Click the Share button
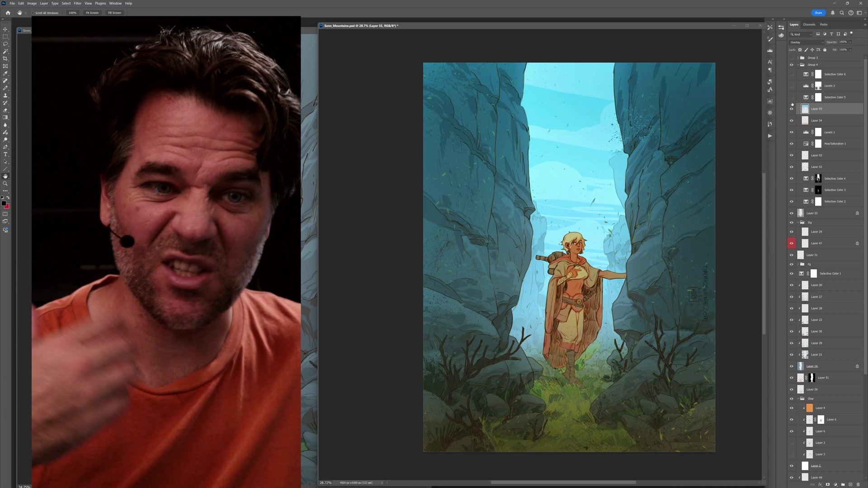The height and width of the screenshot is (488, 868). 818,13
